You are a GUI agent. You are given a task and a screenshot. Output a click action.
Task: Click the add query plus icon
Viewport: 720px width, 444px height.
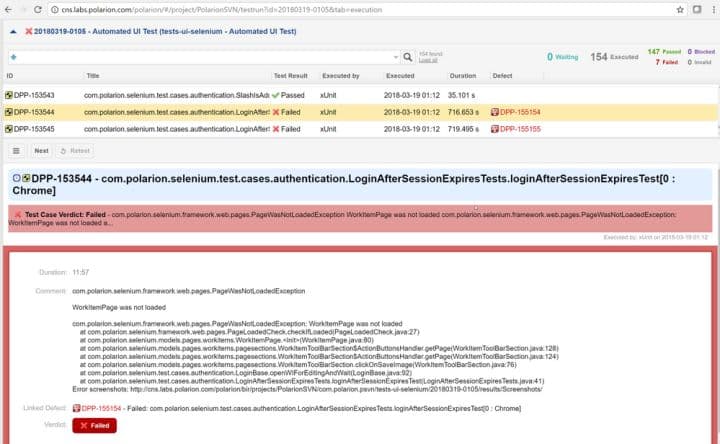tap(12, 57)
